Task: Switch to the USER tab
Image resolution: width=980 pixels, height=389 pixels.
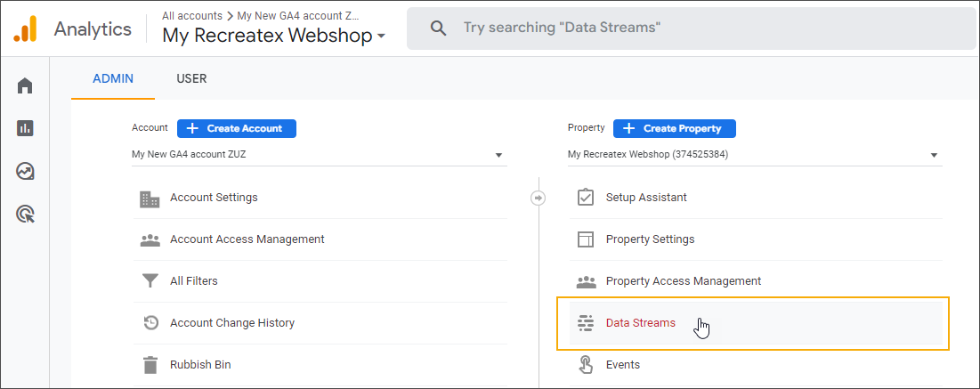Action: point(191,78)
